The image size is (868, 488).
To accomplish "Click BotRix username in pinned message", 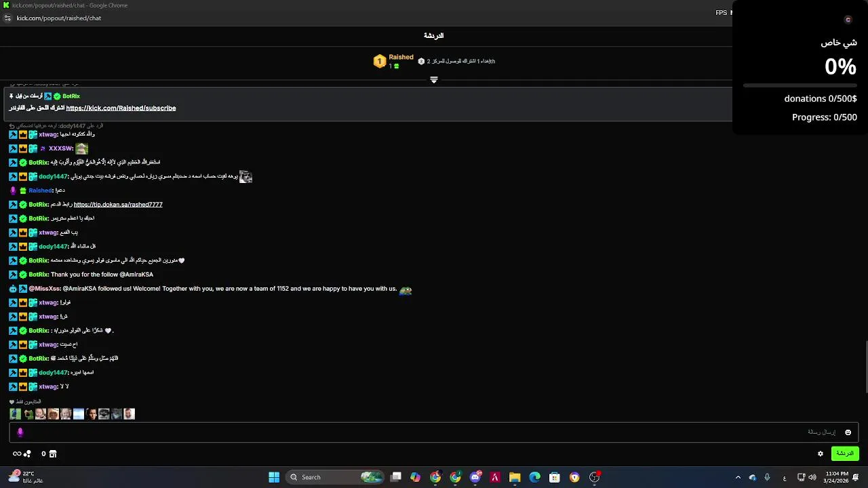I will tap(71, 96).
